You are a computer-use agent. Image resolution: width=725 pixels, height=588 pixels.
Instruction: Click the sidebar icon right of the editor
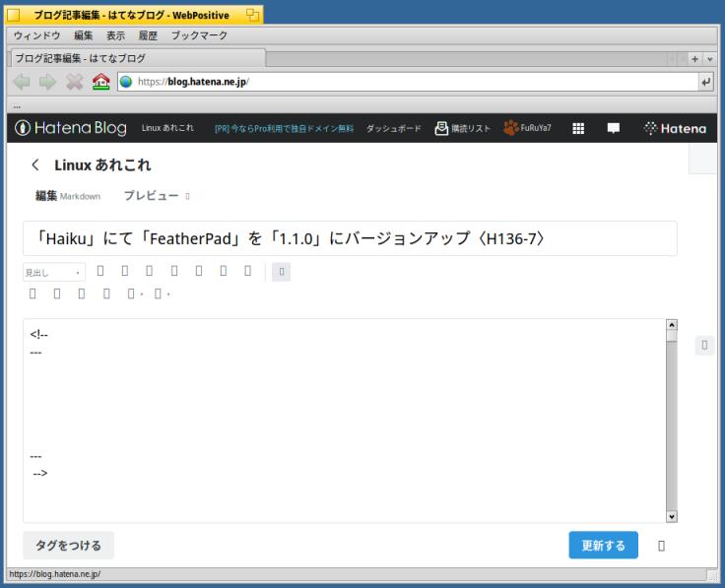(x=704, y=345)
